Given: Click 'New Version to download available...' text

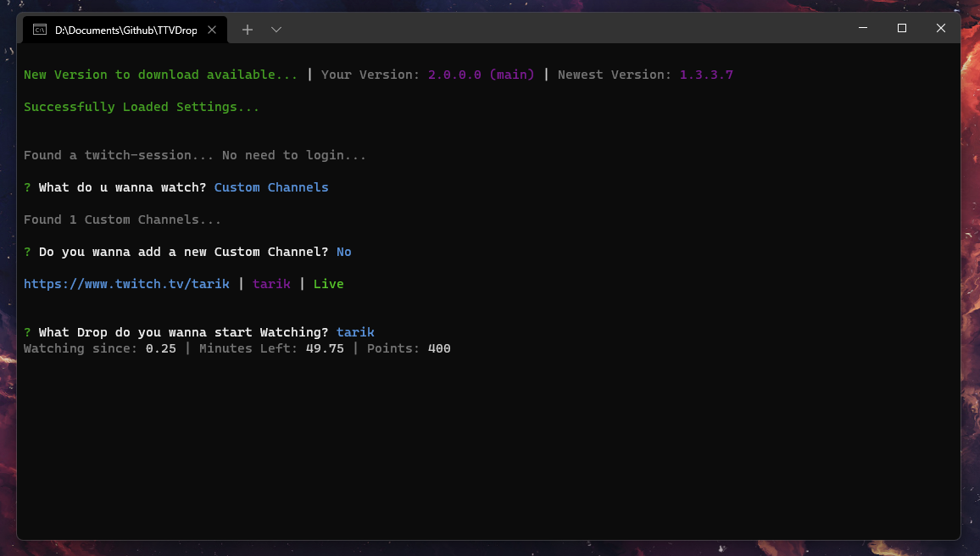Looking at the screenshot, I should [x=160, y=75].
